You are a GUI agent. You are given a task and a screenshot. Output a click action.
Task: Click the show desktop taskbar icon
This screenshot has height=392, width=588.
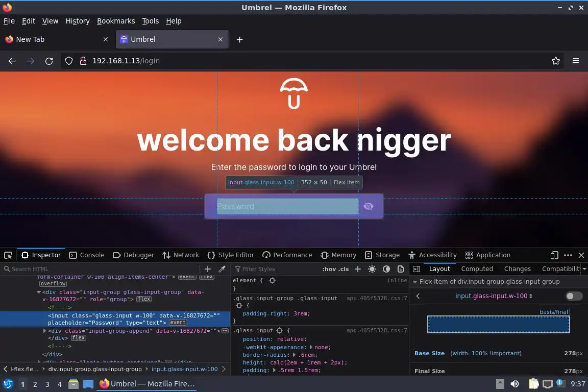pyautogui.click(x=88, y=384)
